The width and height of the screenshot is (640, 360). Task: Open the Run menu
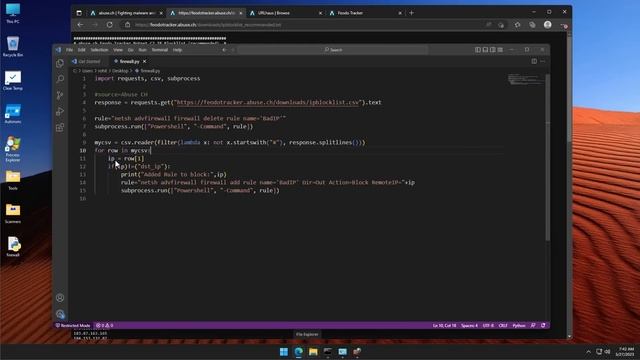coord(142,50)
